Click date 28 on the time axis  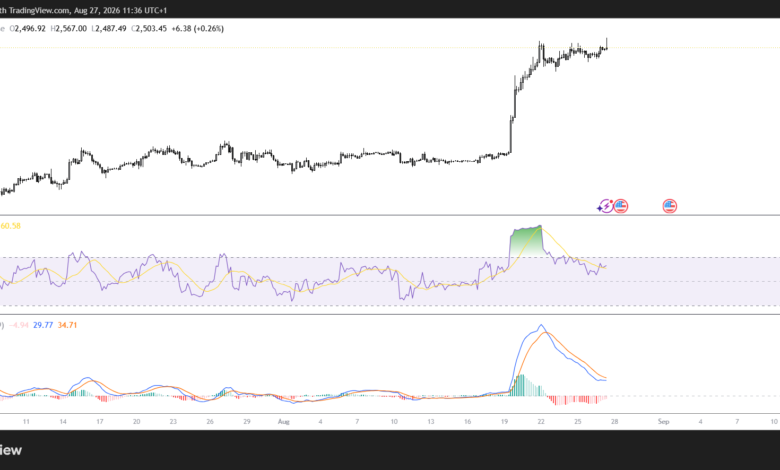pyautogui.click(x=614, y=422)
